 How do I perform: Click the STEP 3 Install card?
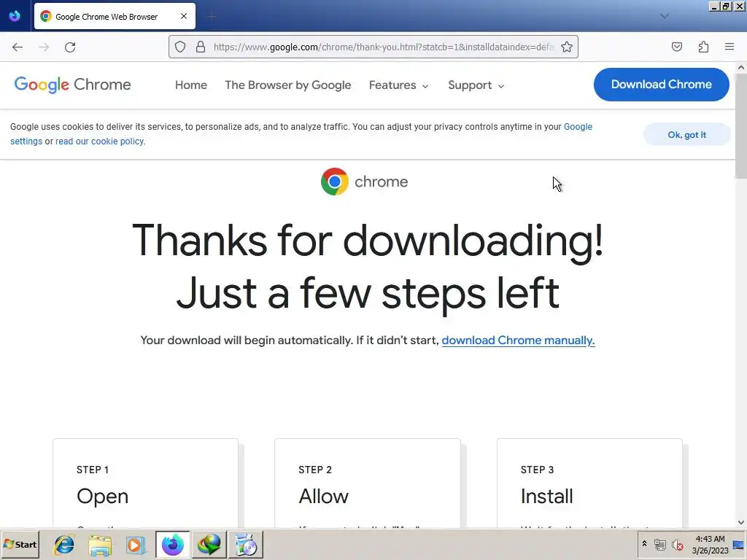(x=589, y=483)
